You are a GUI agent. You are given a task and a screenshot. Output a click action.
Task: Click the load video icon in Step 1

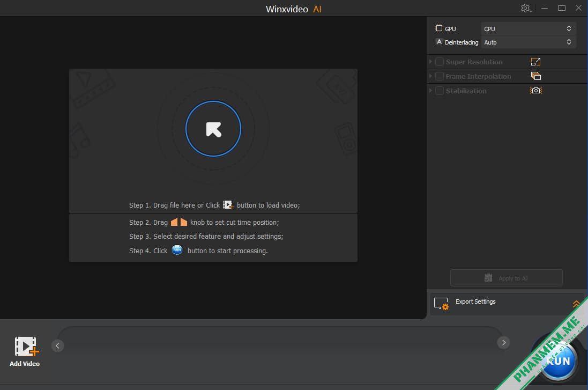(228, 205)
